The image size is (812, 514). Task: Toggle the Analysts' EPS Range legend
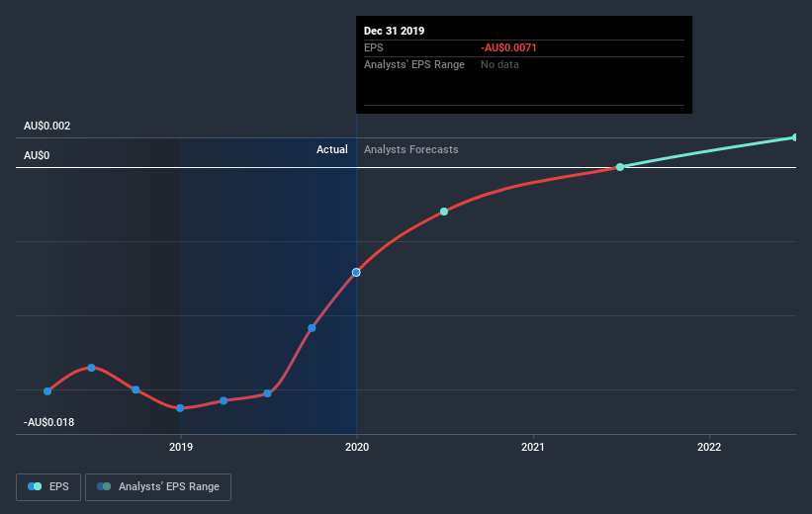pos(158,486)
